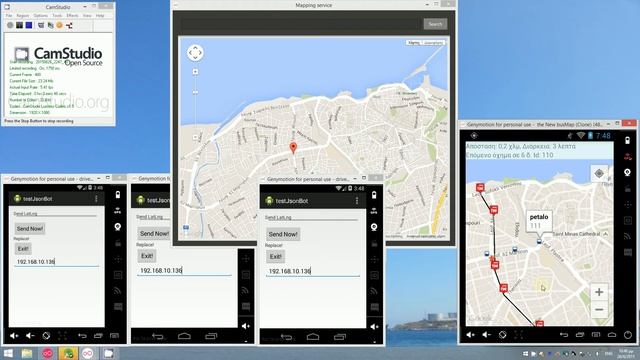Screen dimensions: 640x360
Task: Focus the Mapping service search field
Action: click(301, 24)
